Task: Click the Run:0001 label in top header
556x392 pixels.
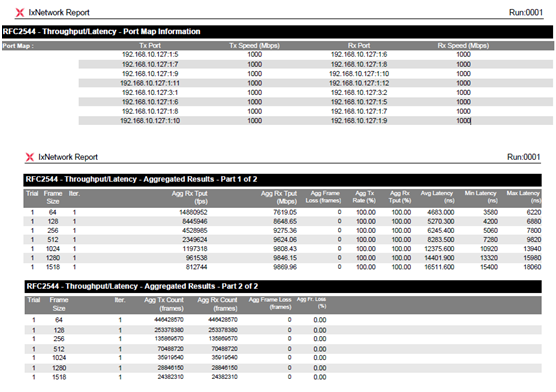Action: [526, 12]
